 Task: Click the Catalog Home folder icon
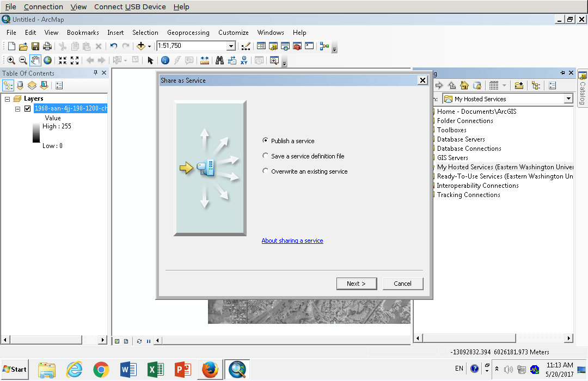(464, 85)
